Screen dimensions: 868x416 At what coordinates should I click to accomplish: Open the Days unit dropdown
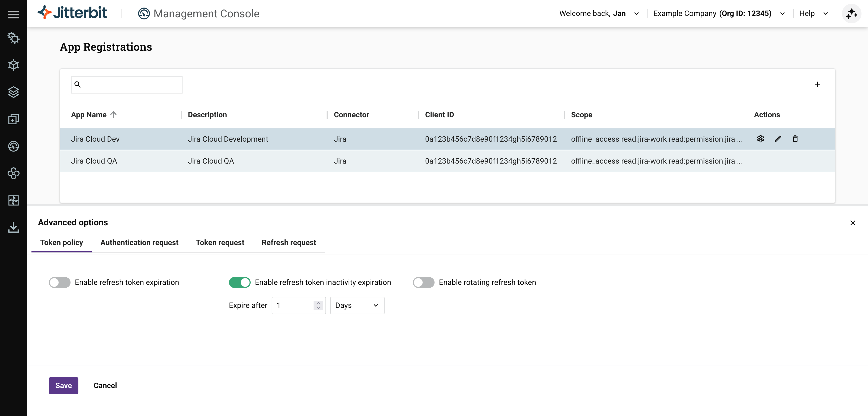click(x=357, y=305)
